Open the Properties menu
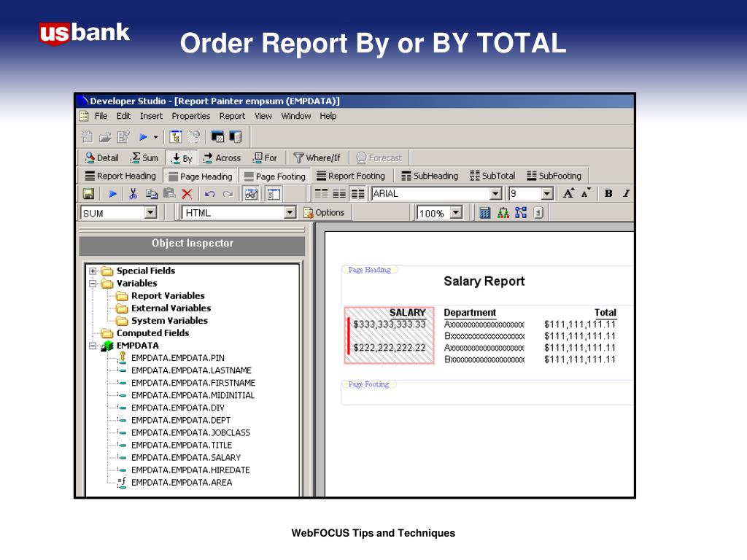Screen dimensions: 747x560 (191, 116)
